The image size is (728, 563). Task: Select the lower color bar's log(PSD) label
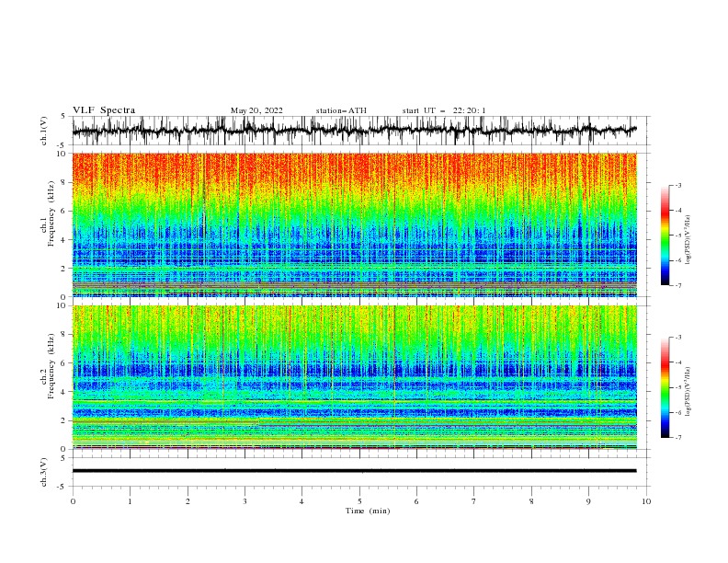pos(688,392)
